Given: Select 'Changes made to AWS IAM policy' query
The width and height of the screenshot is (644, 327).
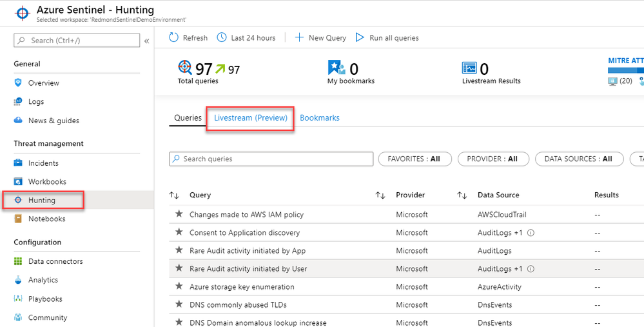Looking at the screenshot, I should 246,214.
